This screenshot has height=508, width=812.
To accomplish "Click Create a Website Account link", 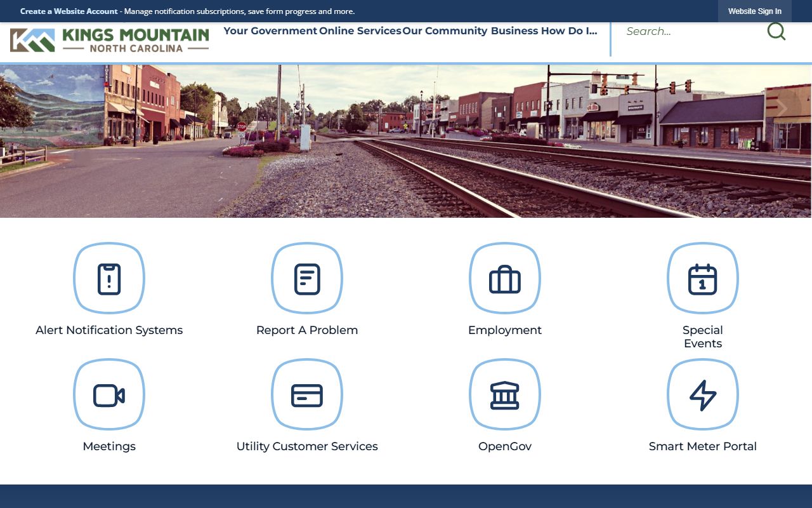I will pos(69,11).
